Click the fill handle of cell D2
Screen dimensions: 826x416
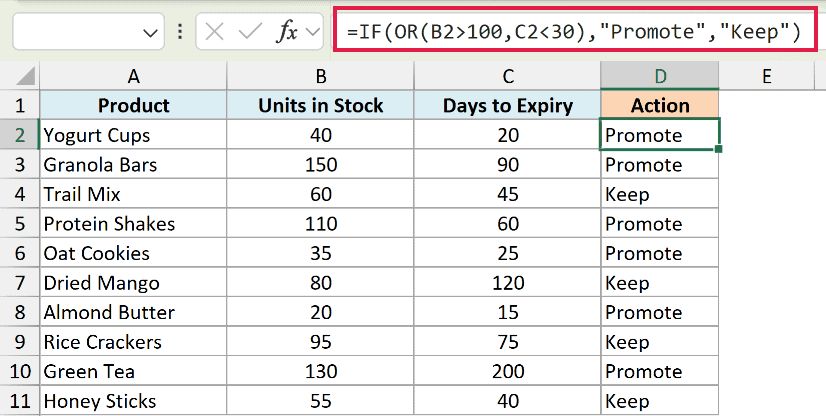point(719,149)
